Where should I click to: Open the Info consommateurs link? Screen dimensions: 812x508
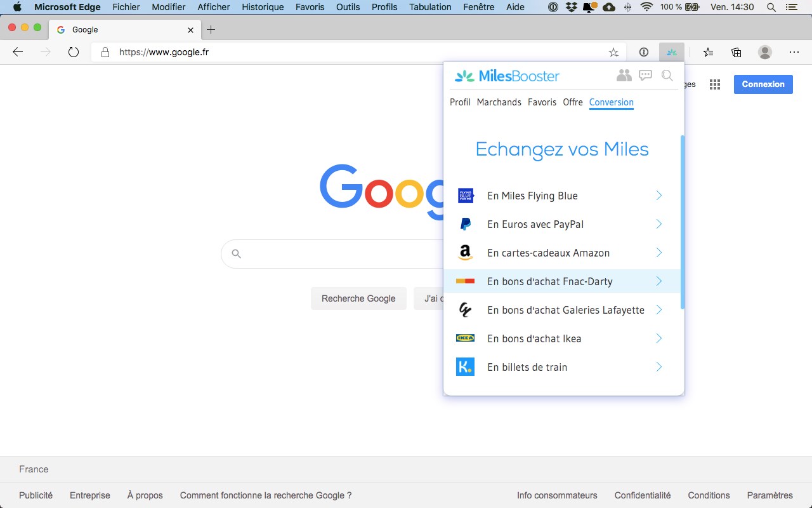coord(557,495)
